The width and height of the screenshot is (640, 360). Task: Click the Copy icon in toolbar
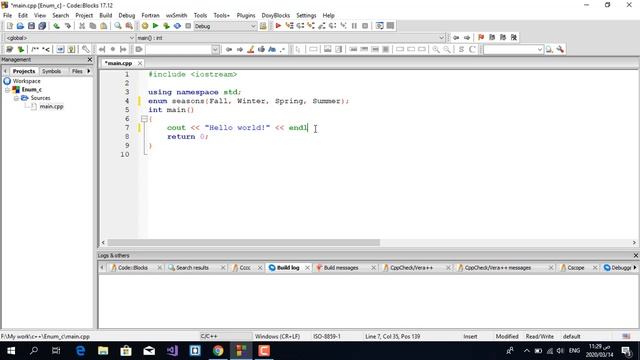(x=93, y=26)
